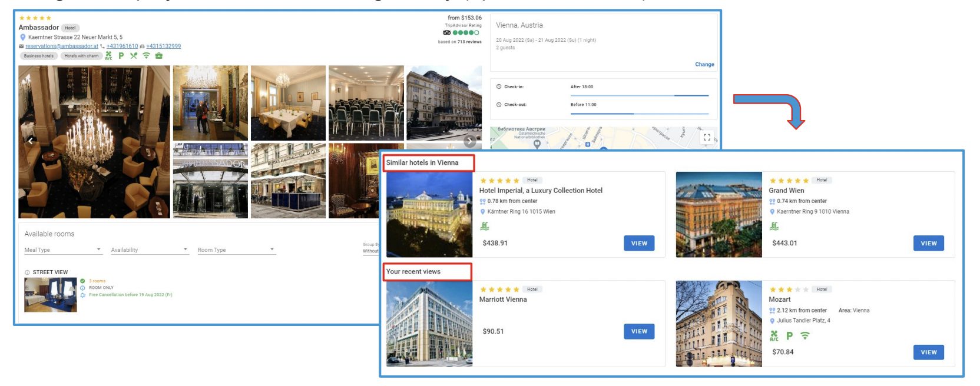Click the reservations@ambassador.at email link
The image size is (980, 386).
(62, 46)
